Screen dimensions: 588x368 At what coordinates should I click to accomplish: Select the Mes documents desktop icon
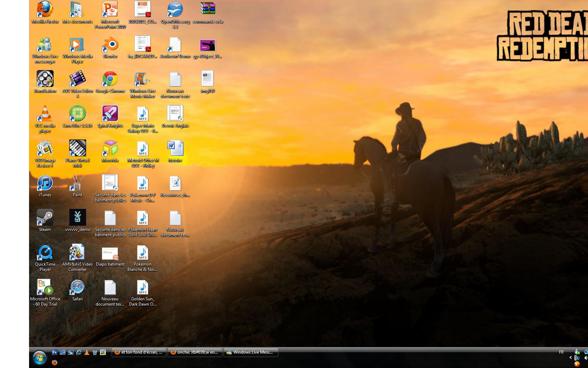77,13
